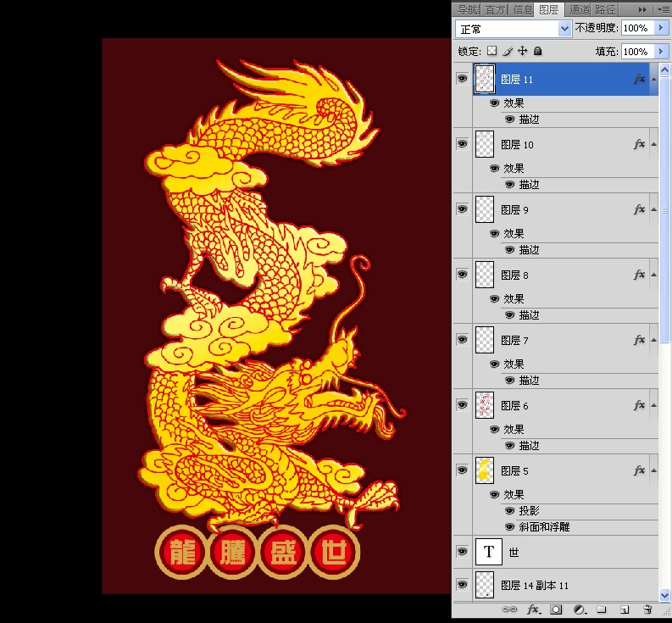Toggle visibility of 图层 8
This screenshot has height=623, width=672.
pyautogui.click(x=462, y=274)
